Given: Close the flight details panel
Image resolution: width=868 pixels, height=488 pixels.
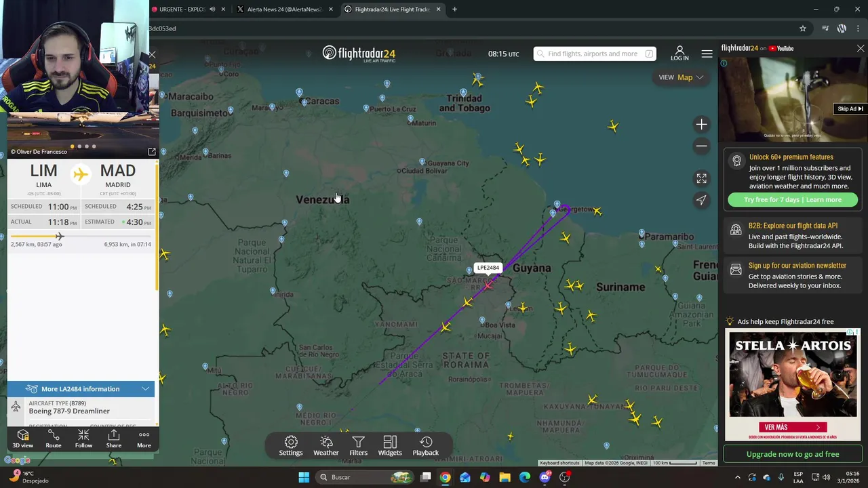Looking at the screenshot, I should [x=152, y=54].
